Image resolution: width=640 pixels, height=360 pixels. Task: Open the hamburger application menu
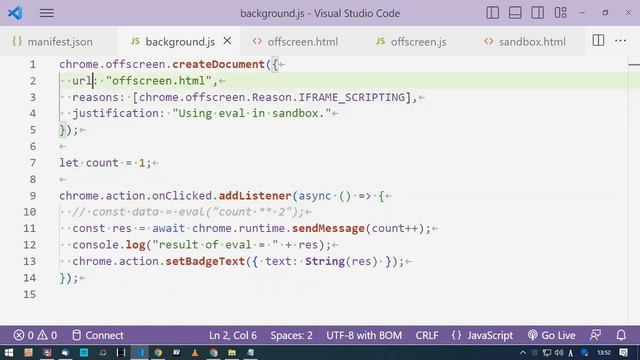[47, 13]
